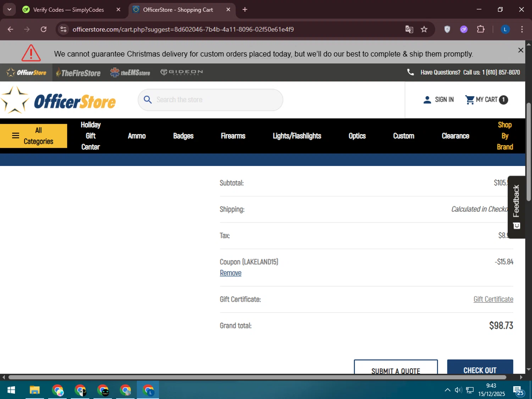This screenshot has width=532, height=399.
Task: Click the search magnifier icon
Action: [x=148, y=100]
